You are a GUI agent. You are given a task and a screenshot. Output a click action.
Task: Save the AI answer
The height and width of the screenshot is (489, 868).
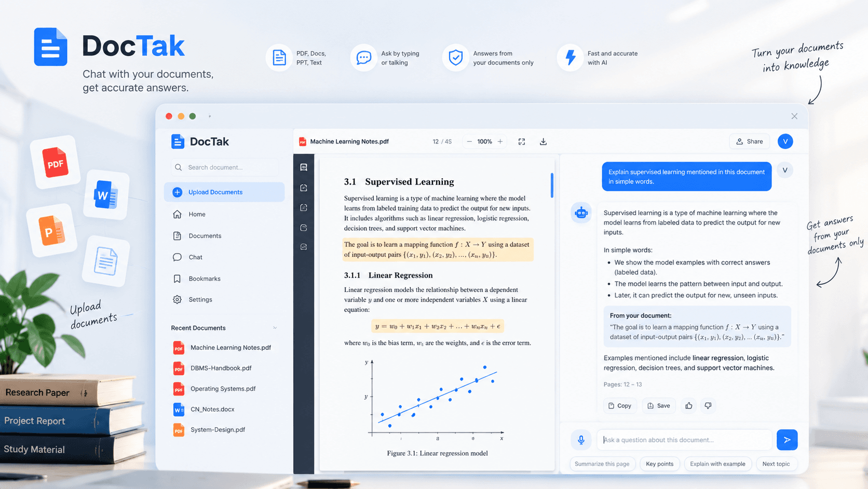pos(659,405)
